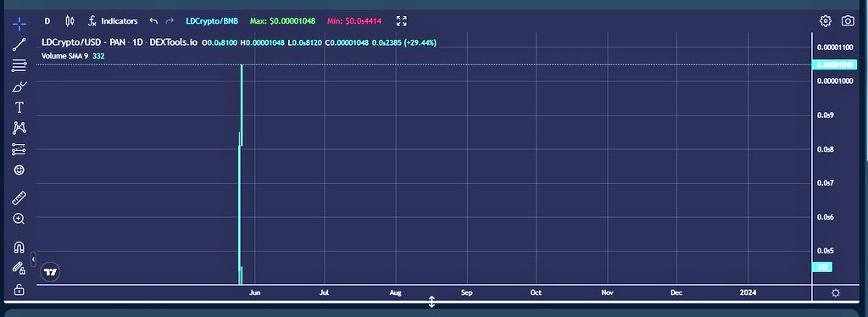Click the Jun label on time axis
868x317 pixels.
pos(254,292)
